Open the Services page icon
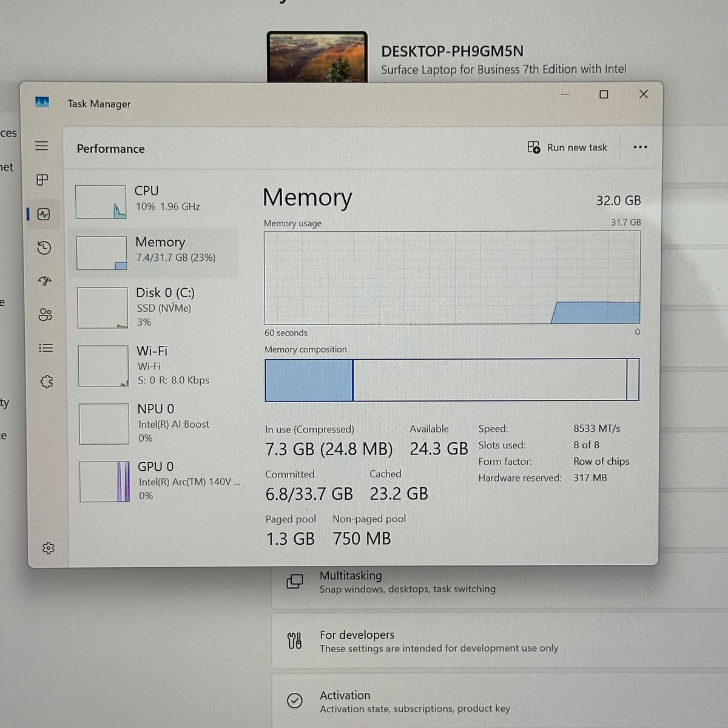 click(47, 382)
